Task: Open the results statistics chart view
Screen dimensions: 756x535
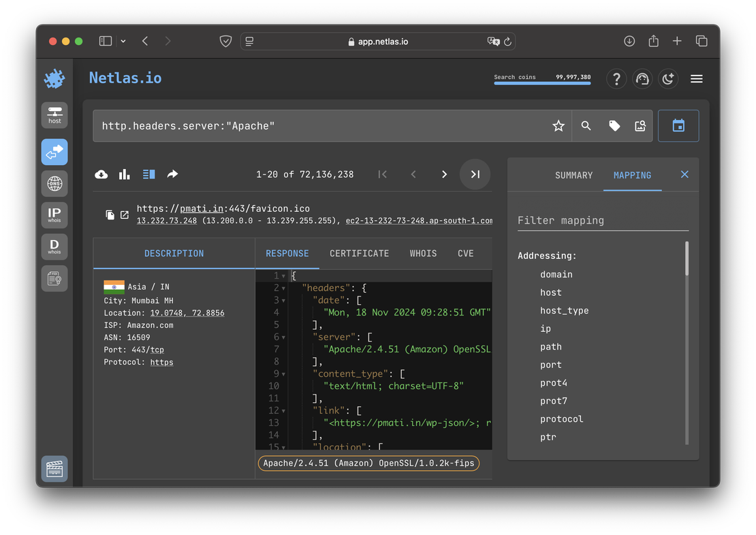Action: pos(124,174)
